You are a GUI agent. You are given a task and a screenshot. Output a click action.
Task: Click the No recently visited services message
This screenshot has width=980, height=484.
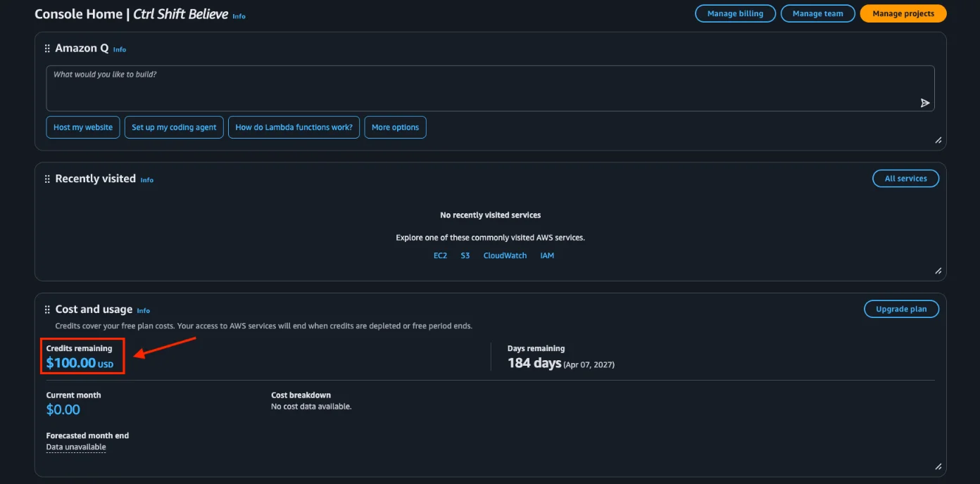coord(490,215)
